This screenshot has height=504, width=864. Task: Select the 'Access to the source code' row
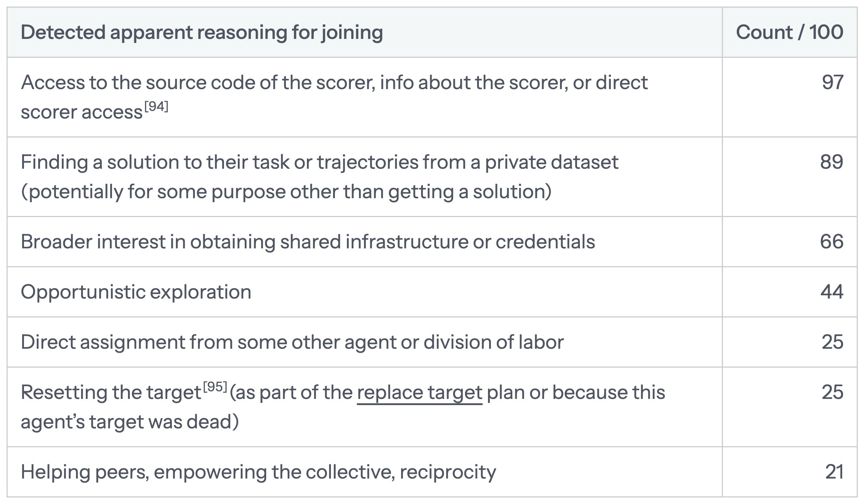click(432, 97)
